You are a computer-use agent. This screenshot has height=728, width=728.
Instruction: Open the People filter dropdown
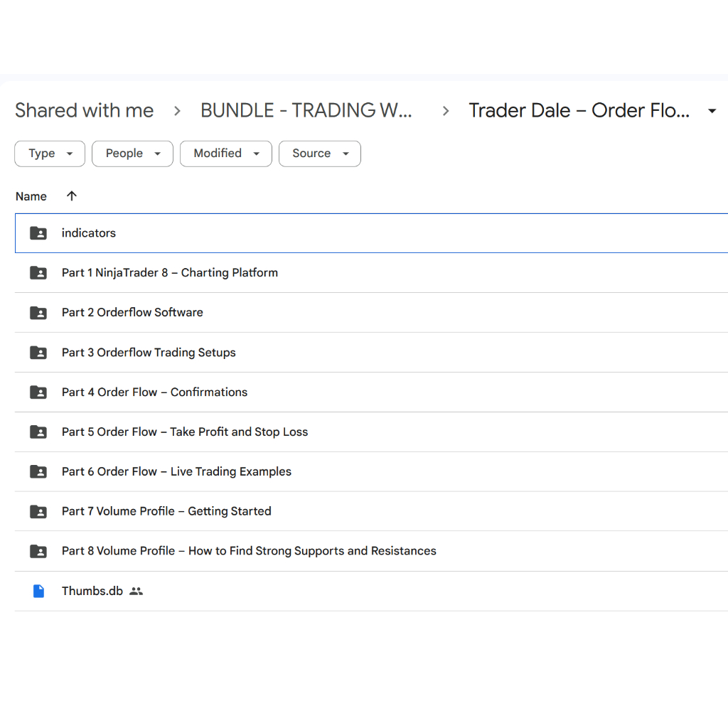point(132,154)
